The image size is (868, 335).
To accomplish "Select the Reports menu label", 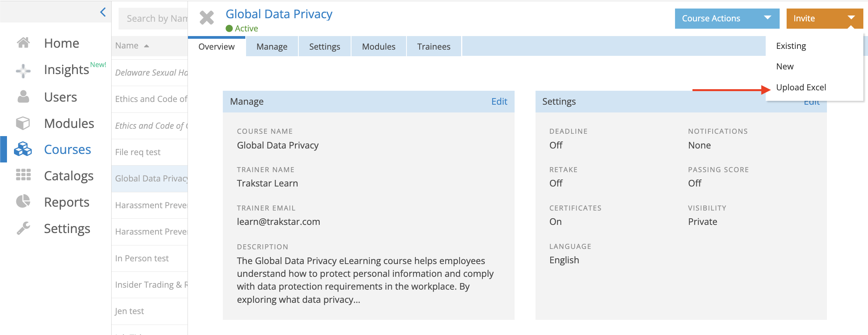I will (x=67, y=202).
